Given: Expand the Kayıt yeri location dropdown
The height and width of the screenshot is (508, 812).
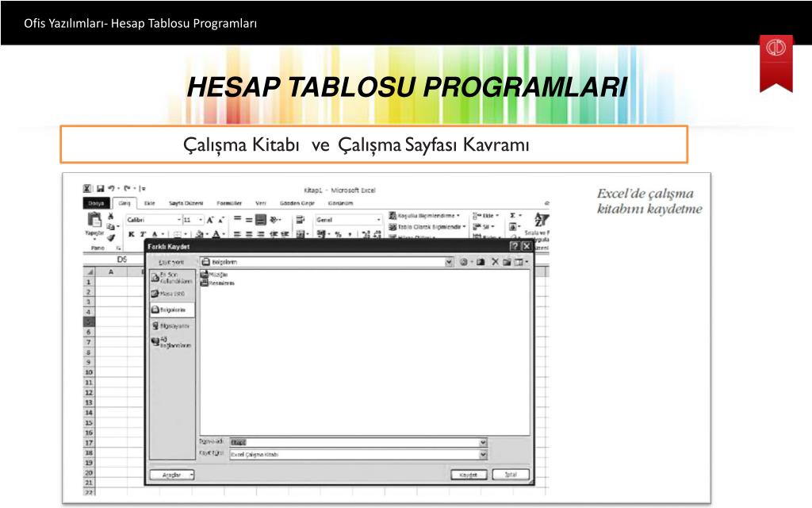Looking at the screenshot, I should (449, 262).
